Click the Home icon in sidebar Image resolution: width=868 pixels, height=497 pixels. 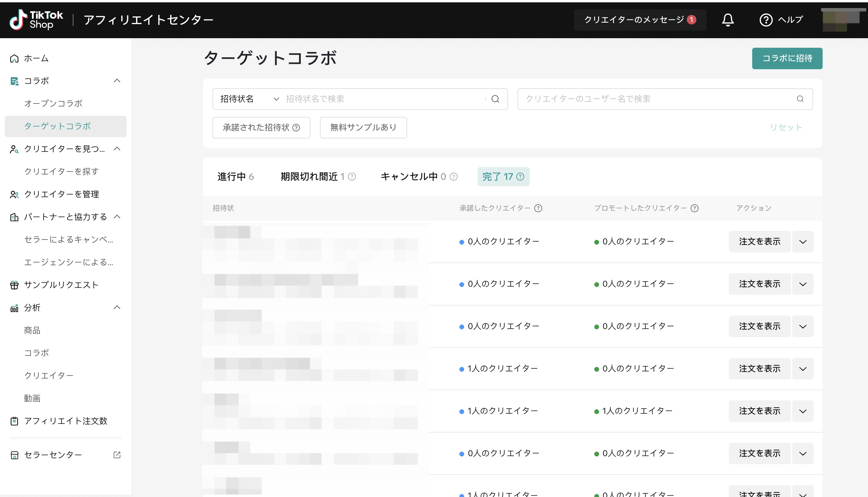pos(14,58)
